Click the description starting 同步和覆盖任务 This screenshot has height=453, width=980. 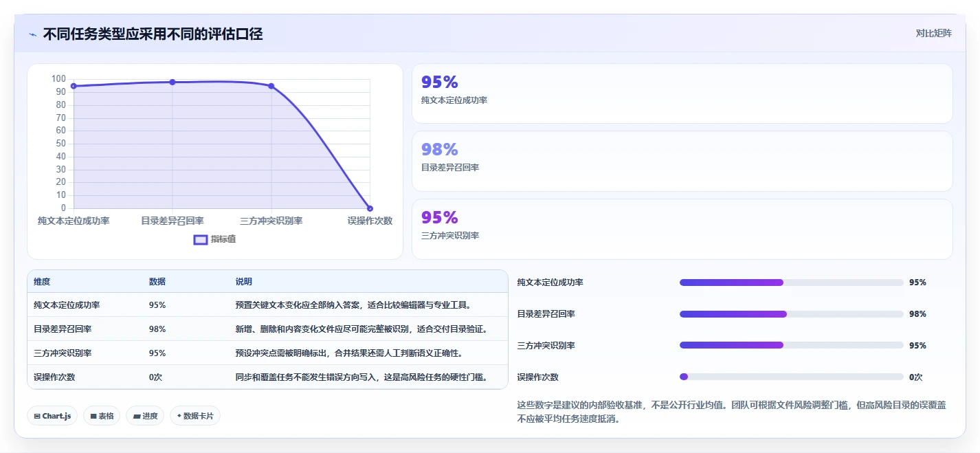[362, 377]
